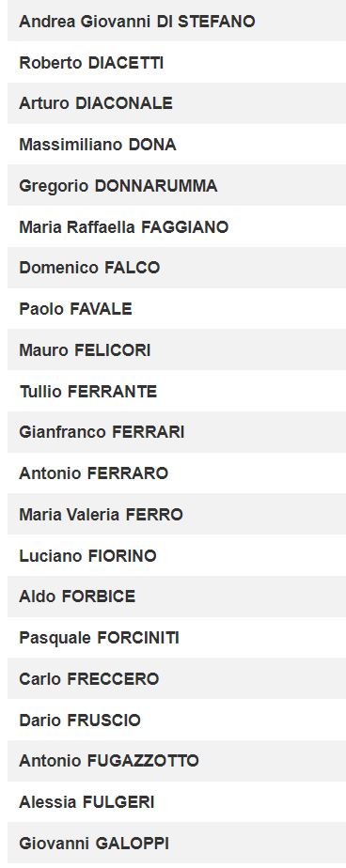Open Giovanni GALOPPI list item
This screenshot has width=346, height=868.
[177, 843]
